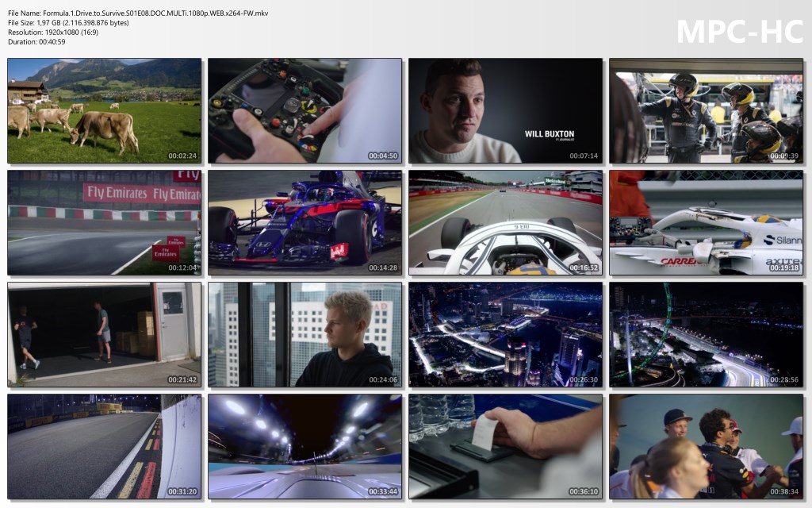812x508 pixels.
Task: Click the 00:14:28 timestamp label
Action: point(384,267)
